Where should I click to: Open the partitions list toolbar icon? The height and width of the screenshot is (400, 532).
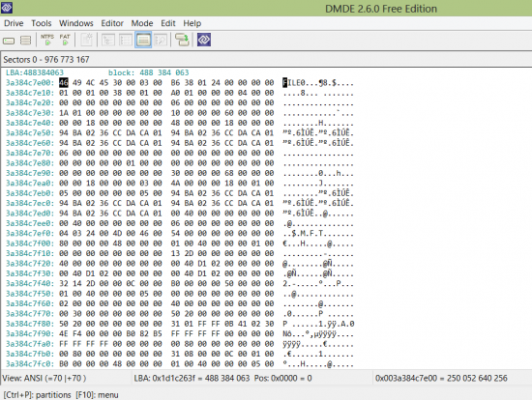click(26, 41)
